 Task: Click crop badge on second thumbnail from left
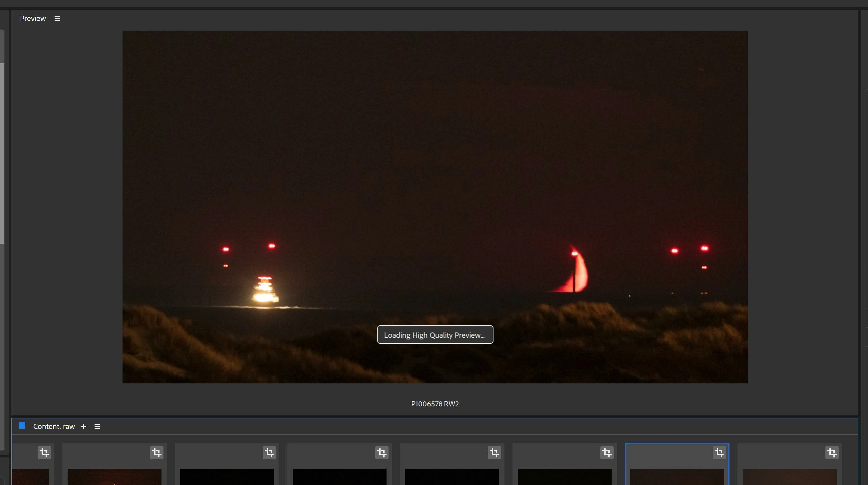point(157,453)
